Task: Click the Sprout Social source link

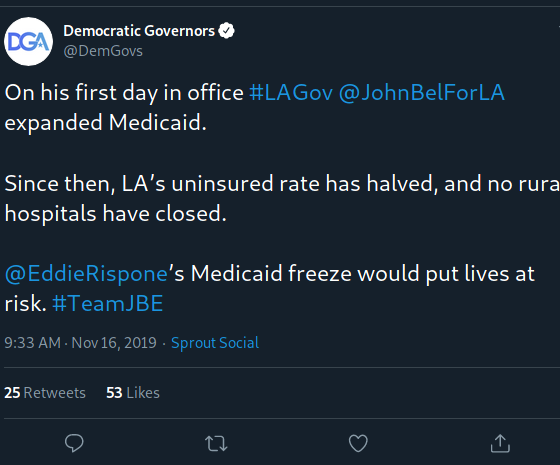Action: coord(215,343)
